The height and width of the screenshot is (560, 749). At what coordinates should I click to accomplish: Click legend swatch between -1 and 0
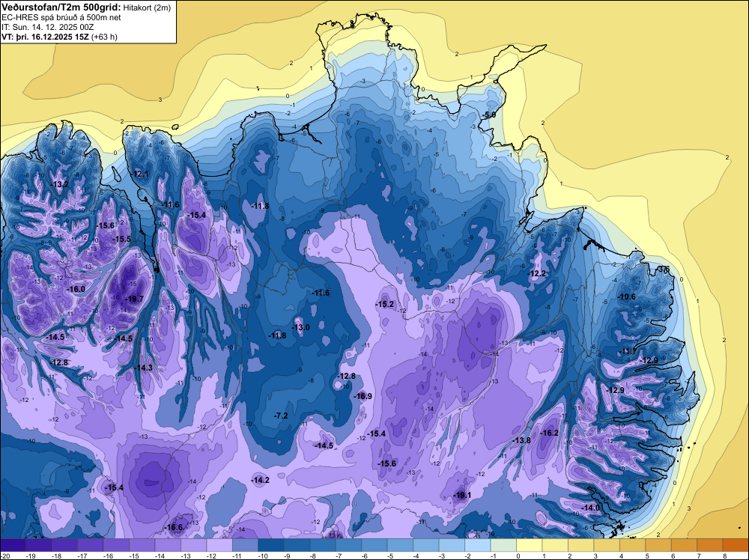[x=503, y=545]
